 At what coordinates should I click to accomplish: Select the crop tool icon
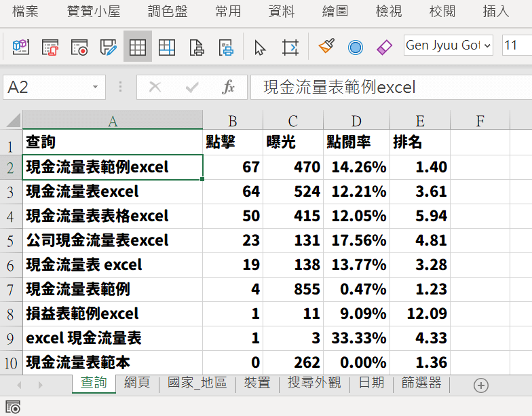coord(290,47)
